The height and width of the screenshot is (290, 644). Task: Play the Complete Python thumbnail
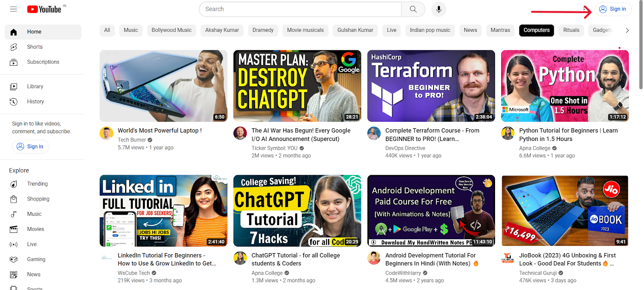[x=565, y=86]
